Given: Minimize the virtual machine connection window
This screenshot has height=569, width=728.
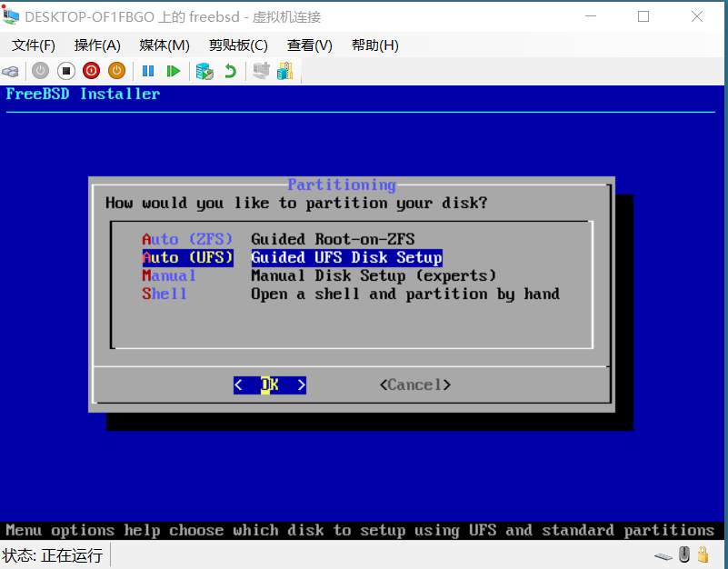Looking at the screenshot, I should pos(591,16).
